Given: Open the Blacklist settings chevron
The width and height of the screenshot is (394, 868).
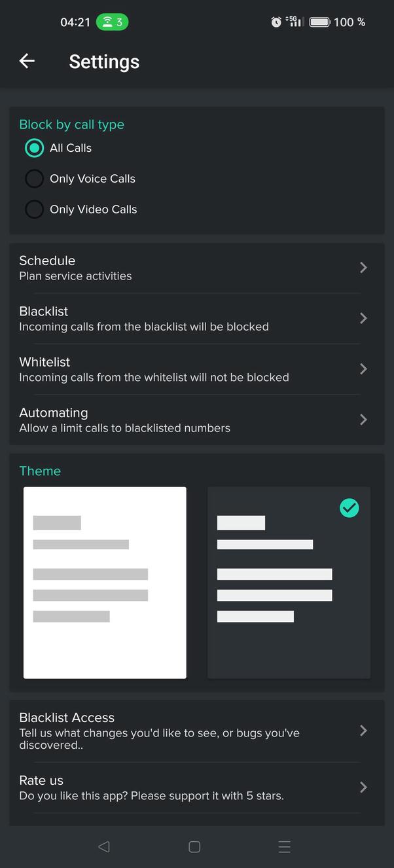Looking at the screenshot, I should click(363, 318).
